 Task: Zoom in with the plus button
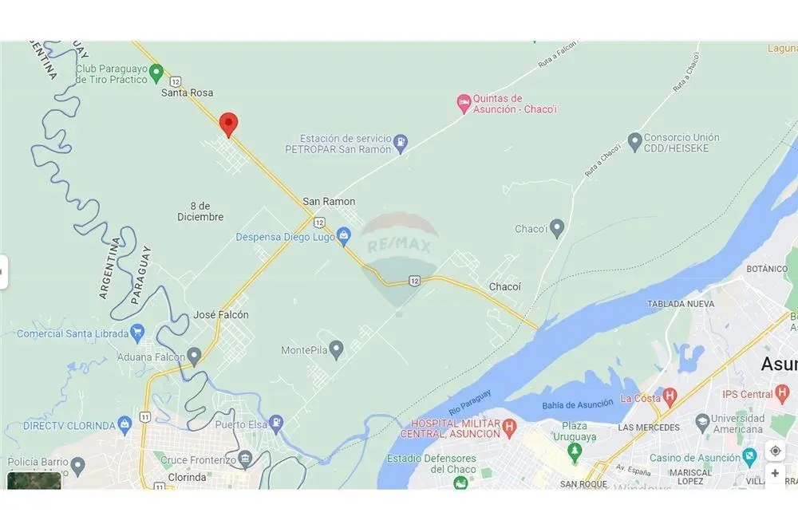tap(775, 474)
